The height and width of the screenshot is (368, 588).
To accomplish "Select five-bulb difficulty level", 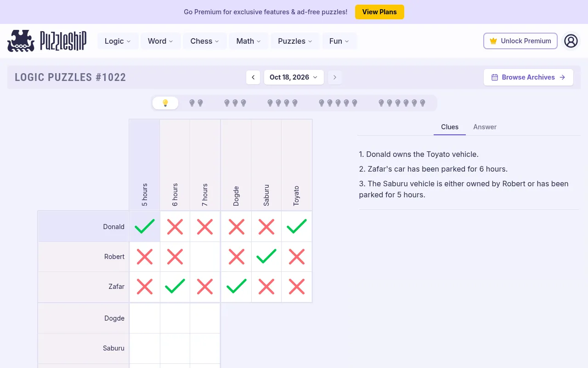I will tap(338, 103).
